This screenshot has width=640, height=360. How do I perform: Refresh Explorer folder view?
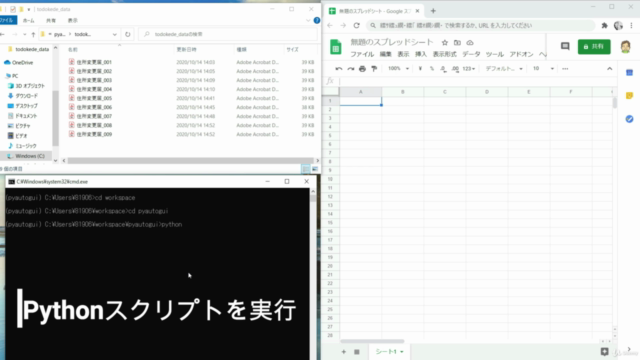pos(128,34)
